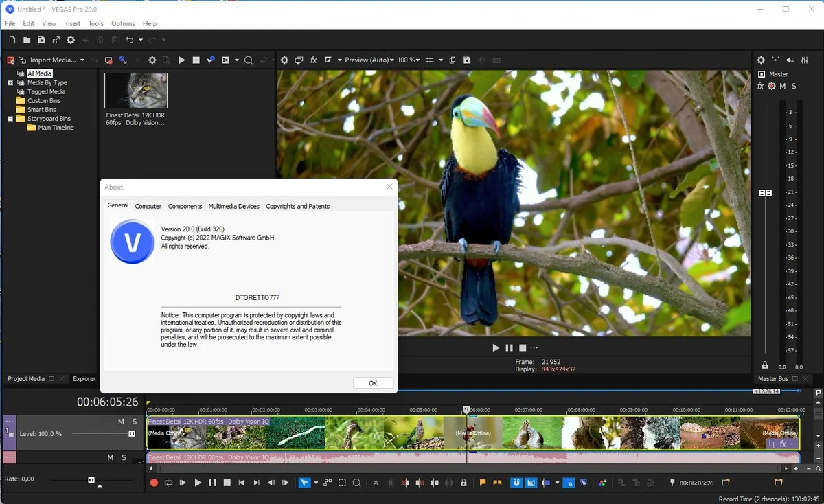Expand the Media By Type tree node
This screenshot has height=504, width=824.
[x=10, y=83]
